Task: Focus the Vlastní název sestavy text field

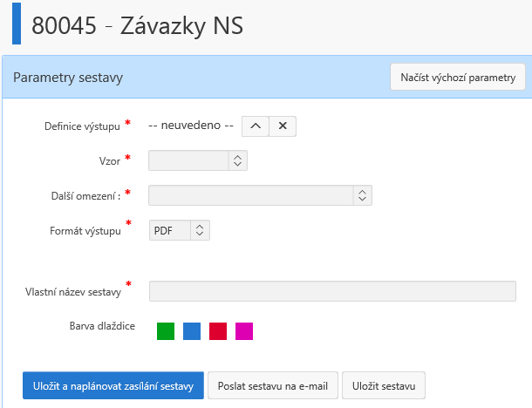Action: [x=332, y=291]
